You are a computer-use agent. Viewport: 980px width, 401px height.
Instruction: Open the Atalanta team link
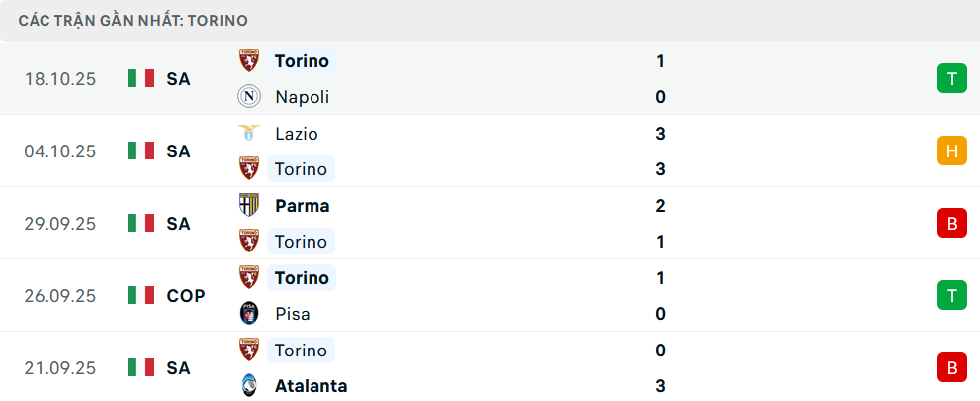point(312,386)
